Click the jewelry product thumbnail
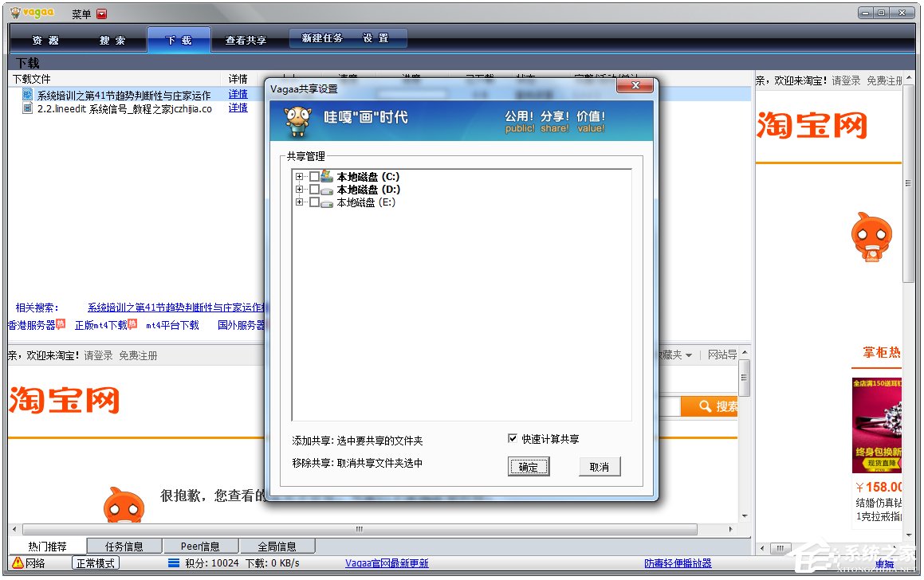The image size is (924, 580). pyautogui.click(x=877, y=425)
